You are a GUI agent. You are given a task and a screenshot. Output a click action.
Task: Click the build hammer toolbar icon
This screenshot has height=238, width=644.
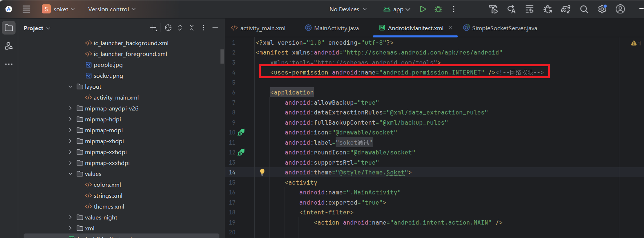493,9
